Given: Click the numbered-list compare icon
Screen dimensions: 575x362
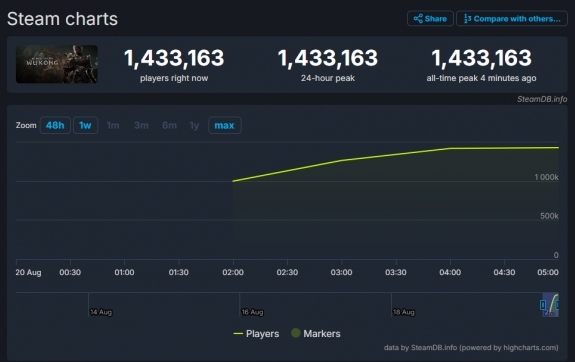Looking at the screenshot, I should tap(467, 19).
